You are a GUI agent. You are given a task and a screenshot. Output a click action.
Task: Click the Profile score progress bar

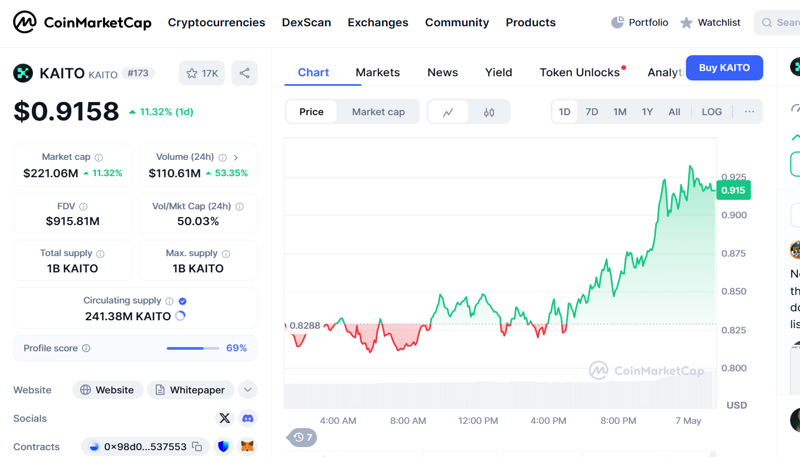click(192, 348)
